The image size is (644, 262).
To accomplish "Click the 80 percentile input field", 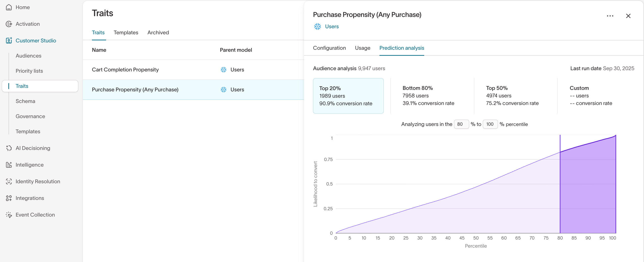I will pos(462,124).
